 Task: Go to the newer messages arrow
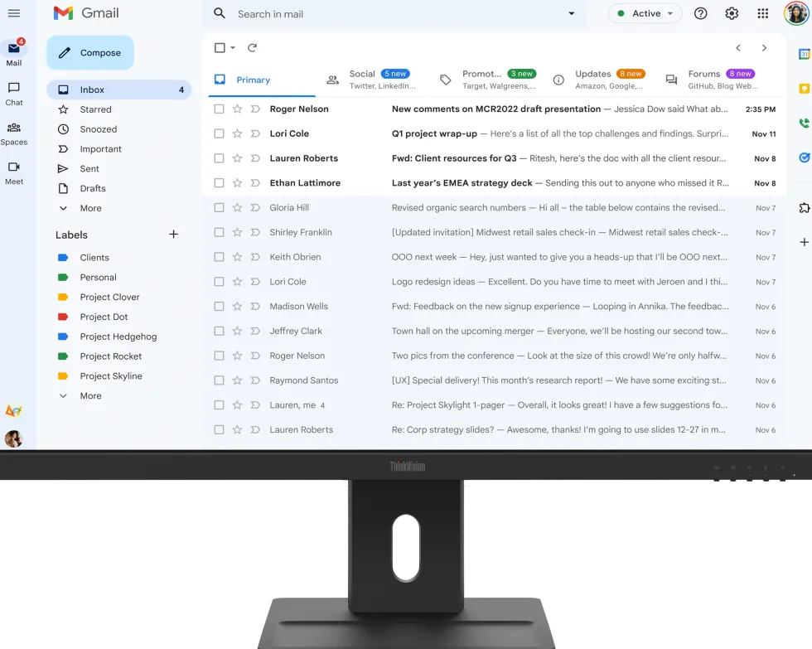click(738, 47)
